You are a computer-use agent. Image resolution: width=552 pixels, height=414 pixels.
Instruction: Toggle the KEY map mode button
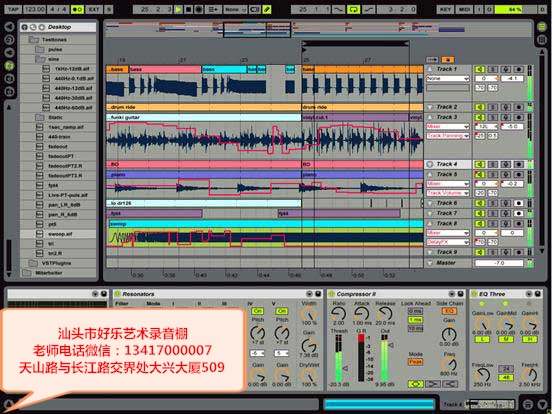(x=445, y=10)
